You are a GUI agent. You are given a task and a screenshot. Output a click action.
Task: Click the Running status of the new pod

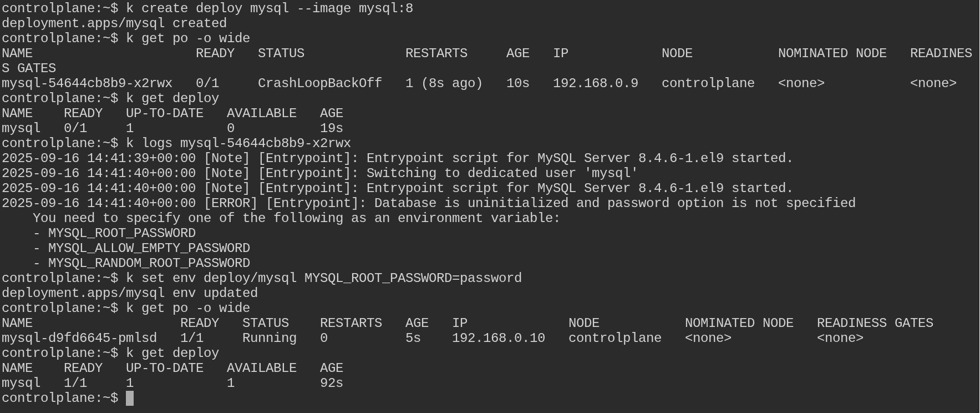point(269,338)
